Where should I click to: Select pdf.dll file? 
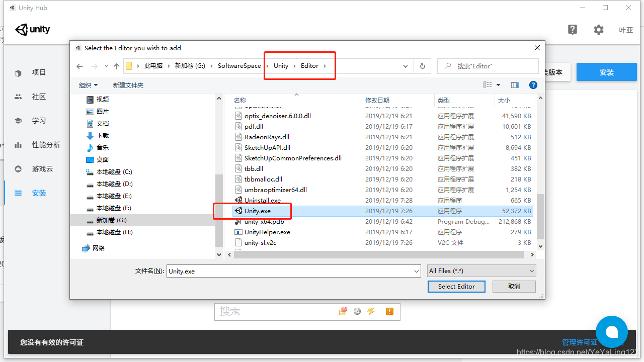tap(254, 126)
